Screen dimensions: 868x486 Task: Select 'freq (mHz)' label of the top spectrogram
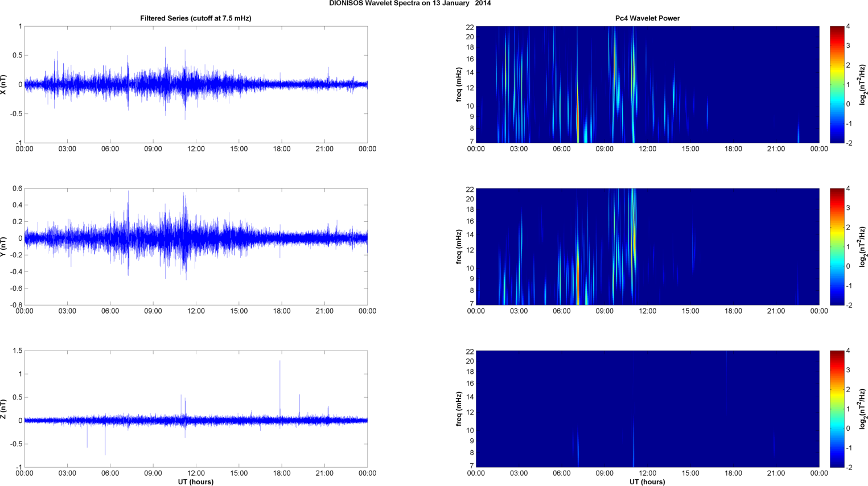tap(459, 84)
